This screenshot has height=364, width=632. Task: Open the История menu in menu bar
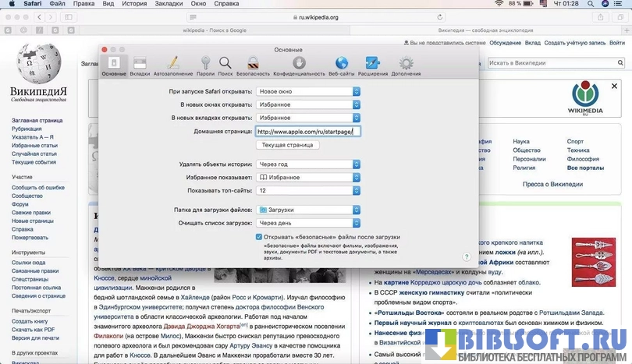(x=133, y=4)
